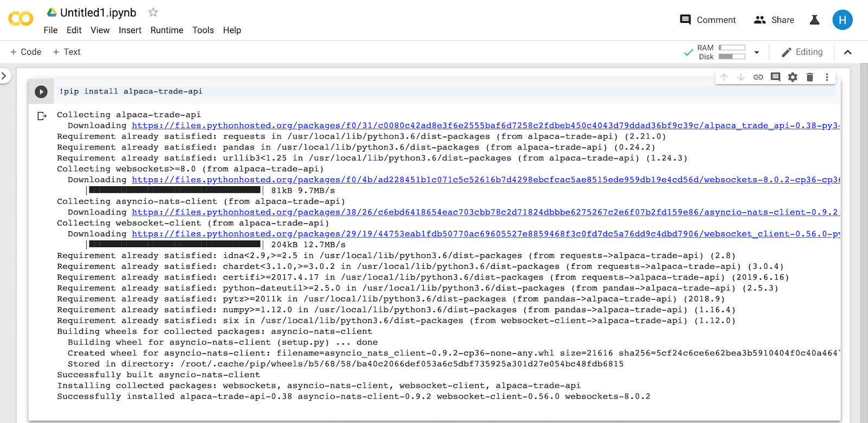Click the "Installing collected packages" line

[319, 386]
